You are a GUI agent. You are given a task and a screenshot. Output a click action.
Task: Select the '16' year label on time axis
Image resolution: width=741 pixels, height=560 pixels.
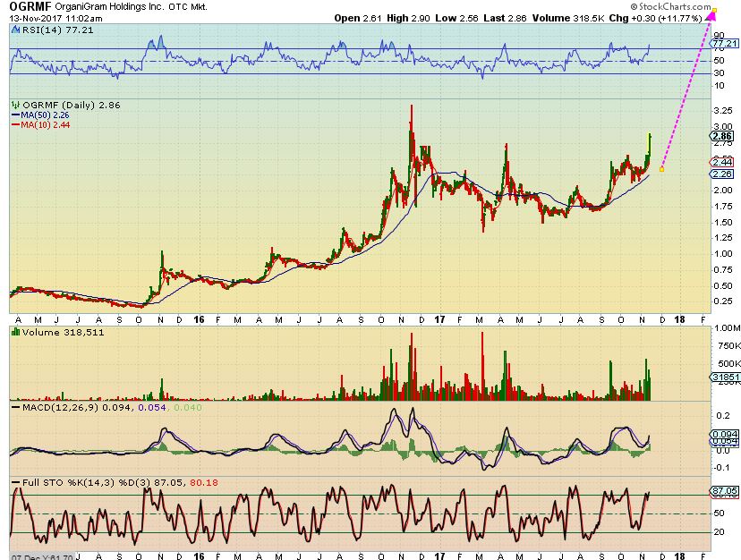click(x=198, y=318)
